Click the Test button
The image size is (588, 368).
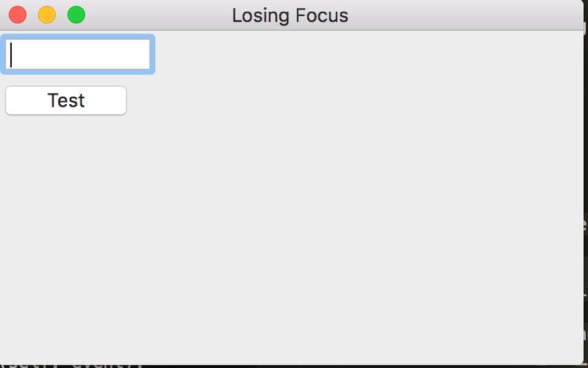pos(66,101)
